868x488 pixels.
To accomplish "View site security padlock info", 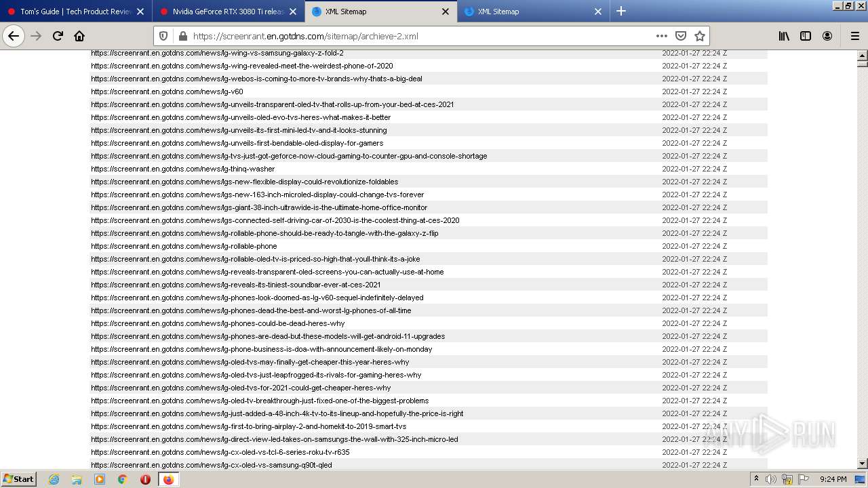I will tap(182, 36).
